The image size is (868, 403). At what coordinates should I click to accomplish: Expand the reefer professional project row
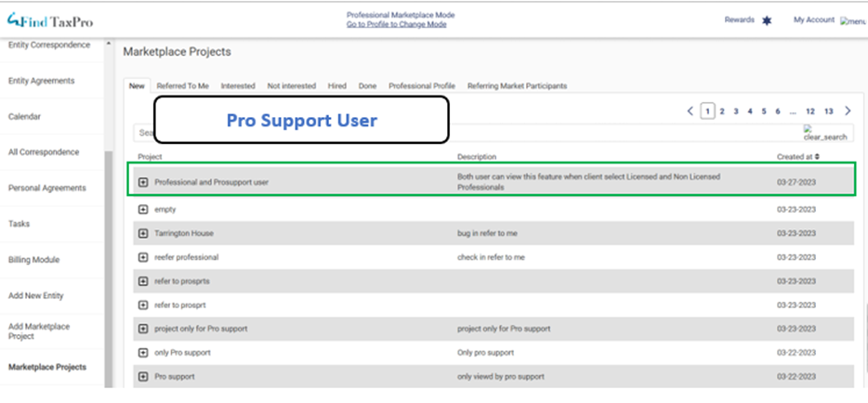(143, 257)
